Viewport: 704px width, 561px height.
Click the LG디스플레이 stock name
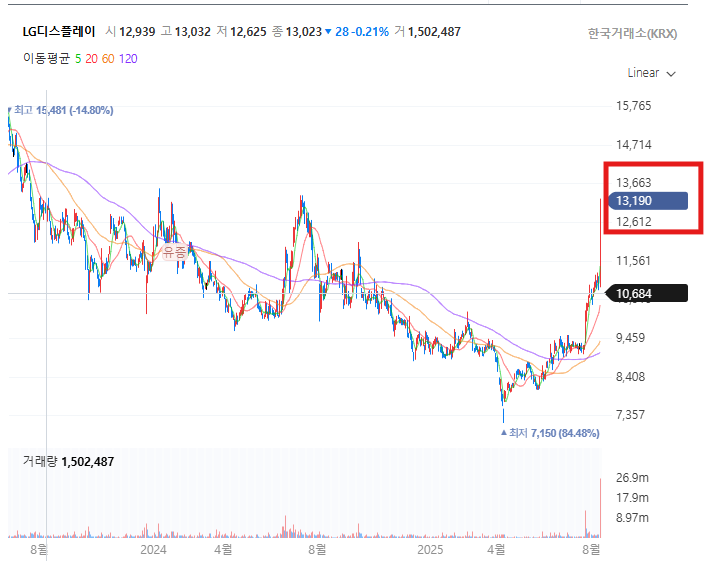click(x=59, y=31)
